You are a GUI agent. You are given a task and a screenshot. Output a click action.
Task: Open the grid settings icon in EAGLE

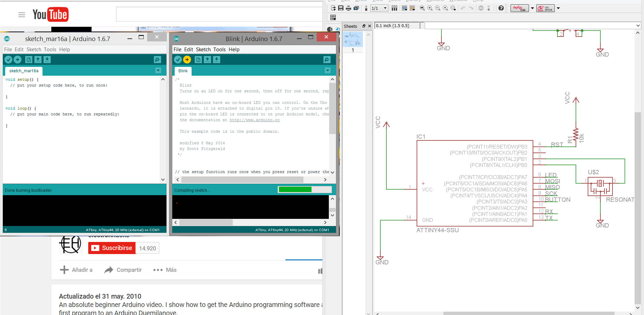(x=333, y=17)
